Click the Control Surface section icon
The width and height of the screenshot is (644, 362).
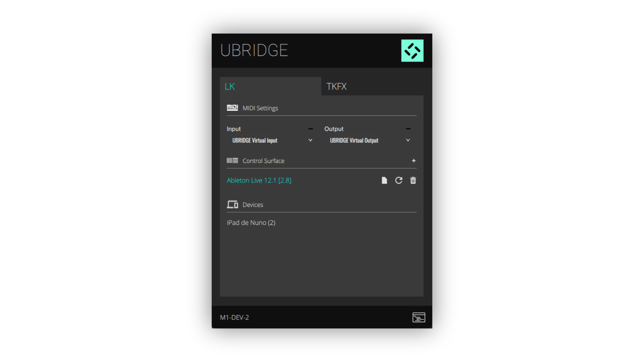pyautogui.click(x=232, y=161)
